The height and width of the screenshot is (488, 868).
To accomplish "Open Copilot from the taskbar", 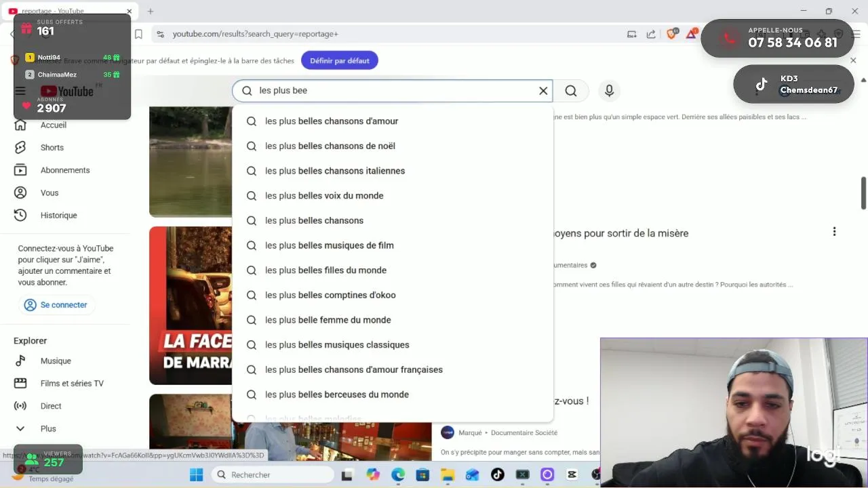I will tap(373, 474).
